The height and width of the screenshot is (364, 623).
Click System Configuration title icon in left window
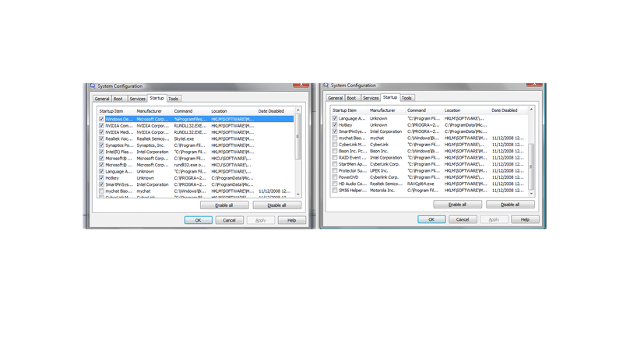93,86
